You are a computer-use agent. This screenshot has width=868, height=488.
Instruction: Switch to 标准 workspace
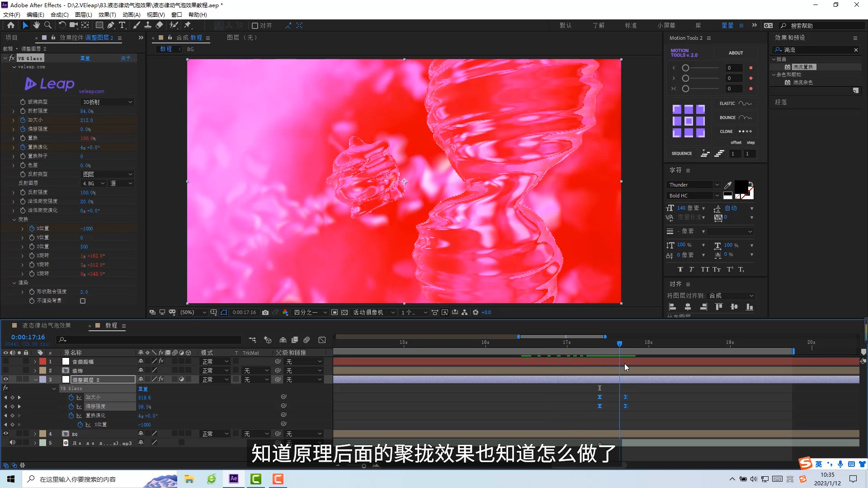click(x=631, y=25)
